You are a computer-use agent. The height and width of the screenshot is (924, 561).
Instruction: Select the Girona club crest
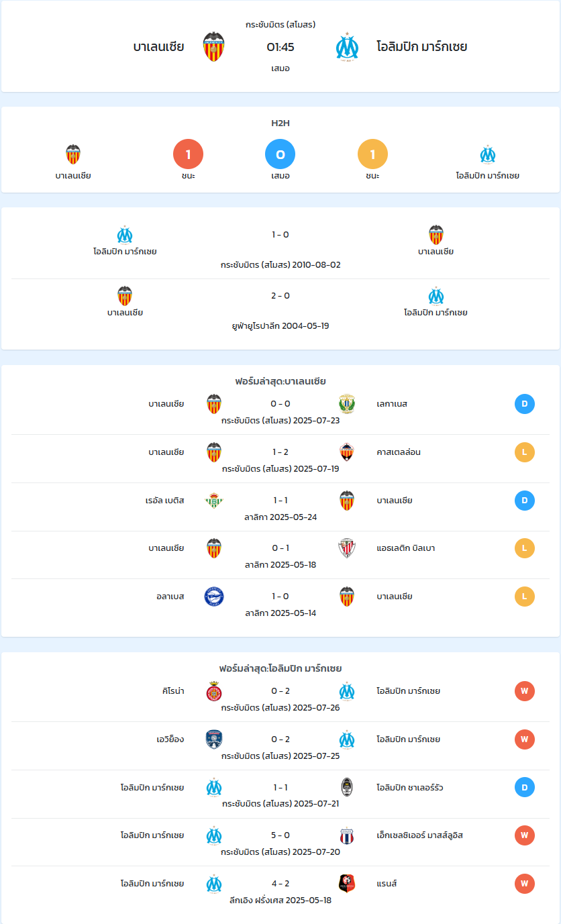(213, 691)
